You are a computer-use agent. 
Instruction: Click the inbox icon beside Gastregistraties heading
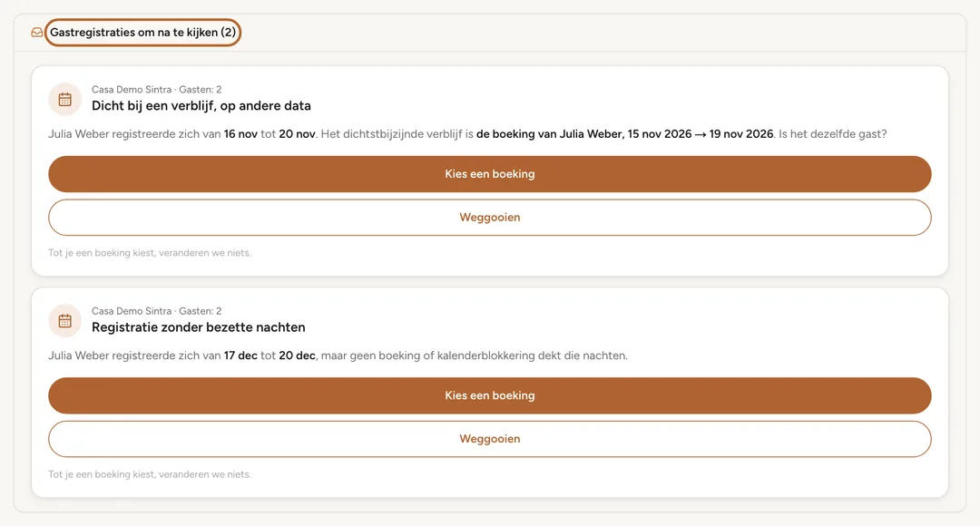[x=37, y=33]
